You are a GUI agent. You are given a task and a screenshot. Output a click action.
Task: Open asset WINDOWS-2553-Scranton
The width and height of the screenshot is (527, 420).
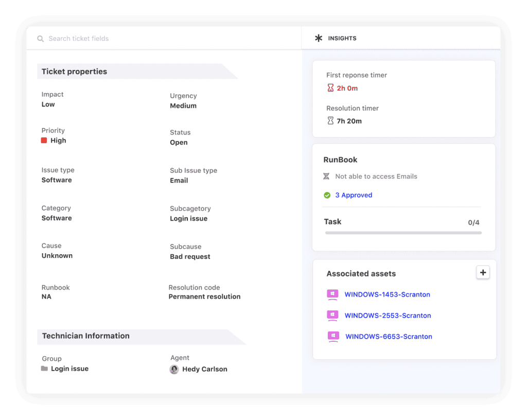(x=388, y=316)
